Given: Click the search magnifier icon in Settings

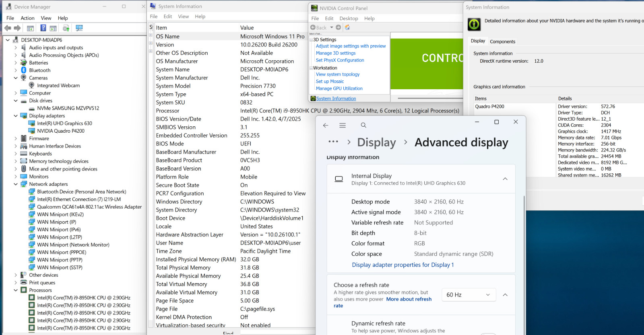Looking at the screenshot, I should tap(363, 125).
